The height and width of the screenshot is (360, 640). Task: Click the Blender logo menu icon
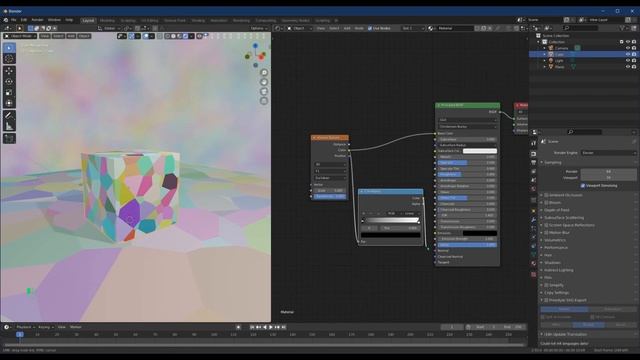[6, 20]
